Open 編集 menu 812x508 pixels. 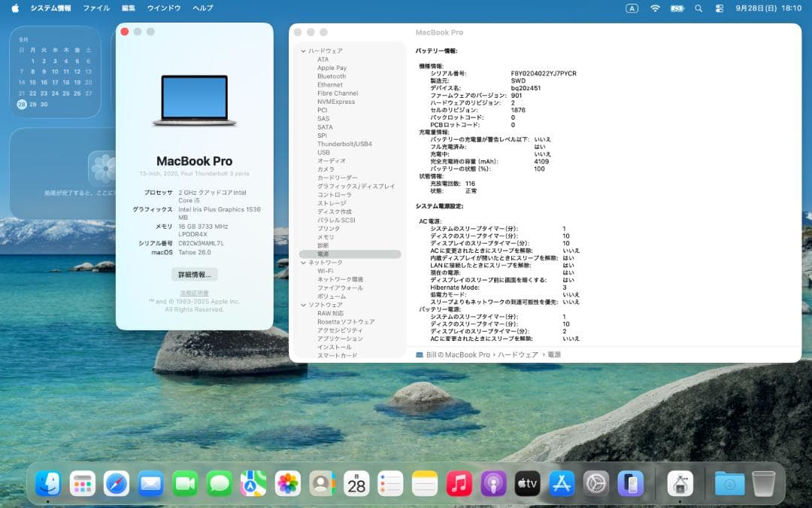point(129,8)
